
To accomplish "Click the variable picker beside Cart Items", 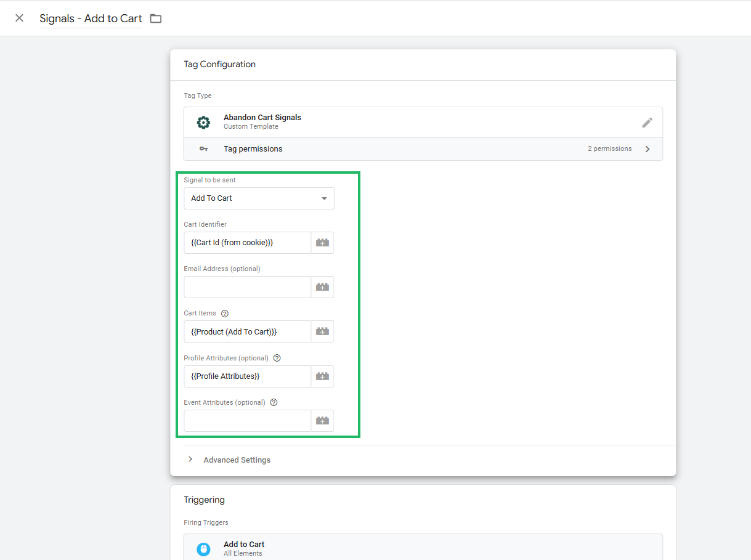I will pos(322,331).
